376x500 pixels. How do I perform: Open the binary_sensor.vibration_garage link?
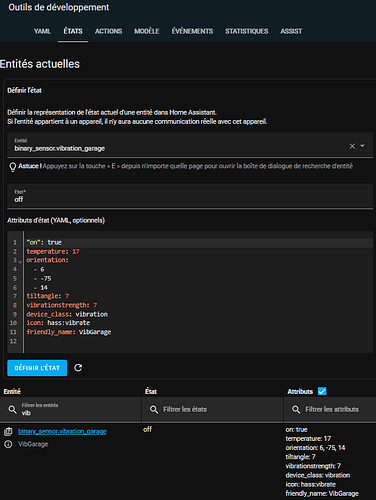click(x=62, y=432)
